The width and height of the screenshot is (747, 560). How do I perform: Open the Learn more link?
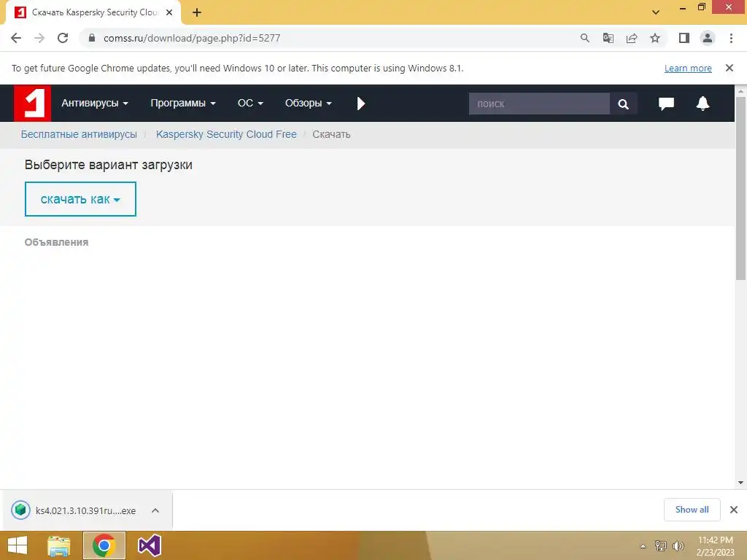pyautogui.click(x=688, y=68)
